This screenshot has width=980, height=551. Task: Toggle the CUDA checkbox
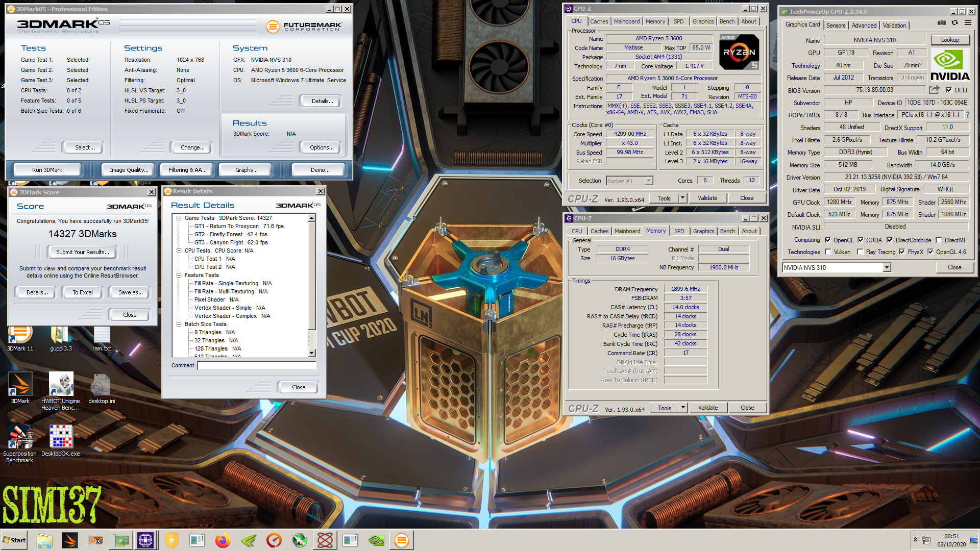pyautogui.click(x=861, y=240)
